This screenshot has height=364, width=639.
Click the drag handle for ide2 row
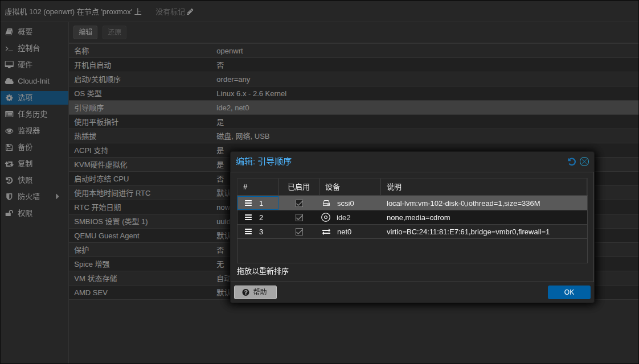[x=248, y=217]
